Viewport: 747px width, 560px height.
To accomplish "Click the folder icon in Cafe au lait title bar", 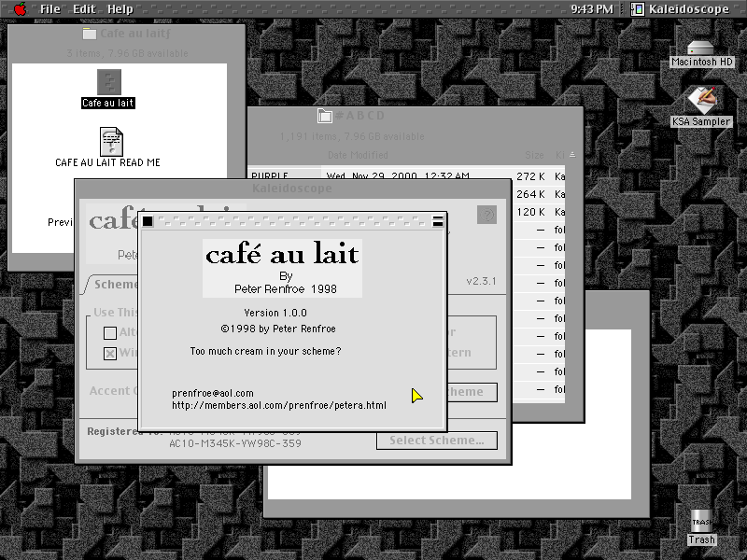I will (x=89, y=34).
